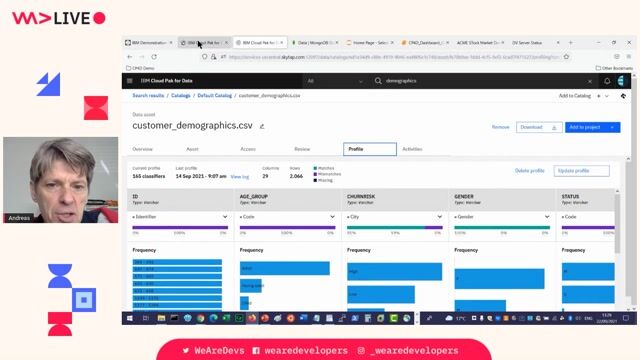640x360 pixels.
Task: Go to Search results breadcrumb
Action: coord(148,96)
